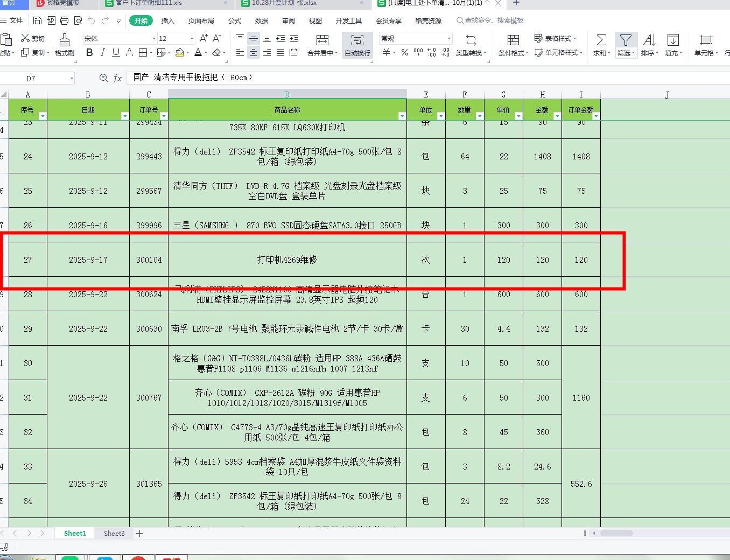Open the font name 宋体 dropdown
This screenshot has height=560, width=730.
coord(154,39)
